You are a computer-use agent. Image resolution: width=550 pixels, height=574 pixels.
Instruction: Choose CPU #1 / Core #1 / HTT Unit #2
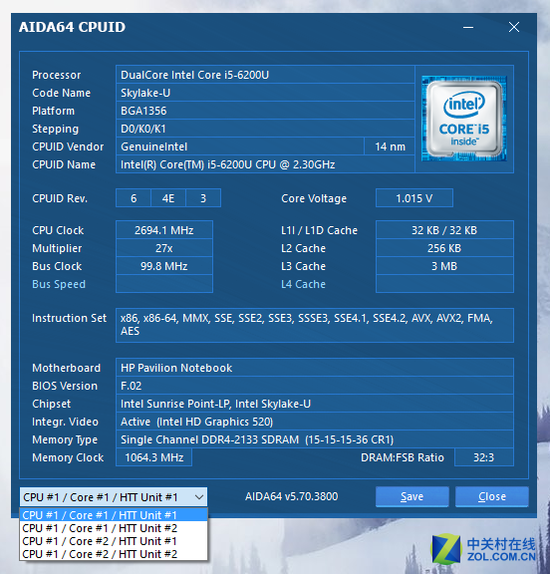(114, 528)
